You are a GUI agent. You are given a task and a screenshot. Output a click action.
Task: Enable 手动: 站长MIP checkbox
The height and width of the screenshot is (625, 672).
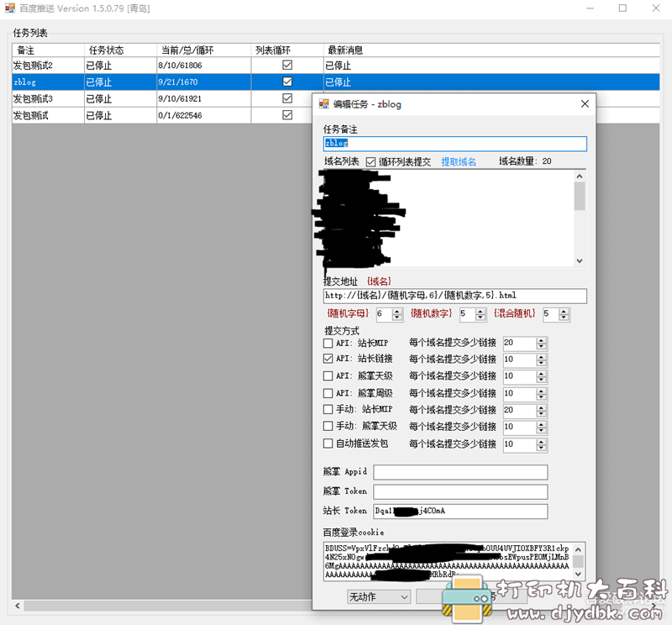[328, 409]
